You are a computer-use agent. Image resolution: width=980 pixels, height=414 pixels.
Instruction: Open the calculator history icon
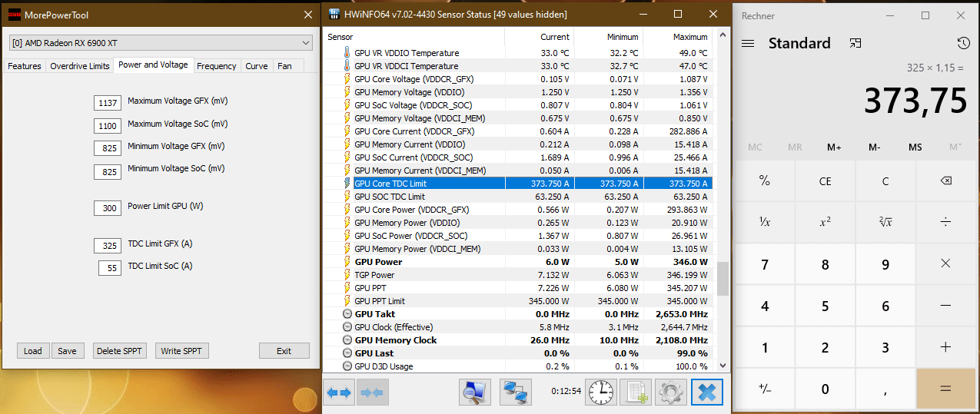click(963, 44)
